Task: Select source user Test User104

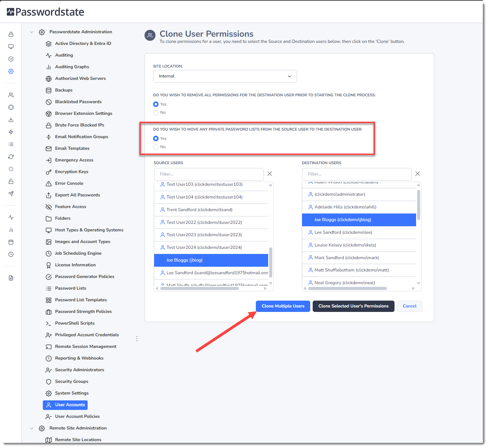Action: click(211, 197)
